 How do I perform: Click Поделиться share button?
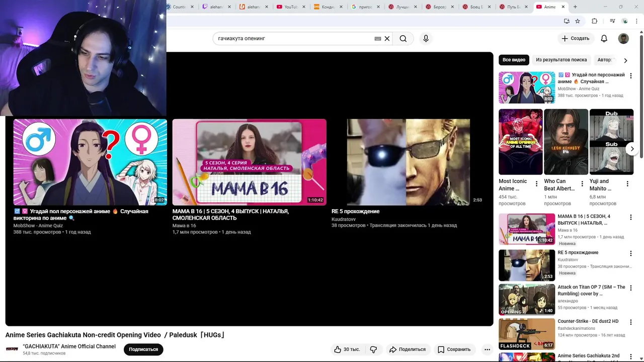408,349
